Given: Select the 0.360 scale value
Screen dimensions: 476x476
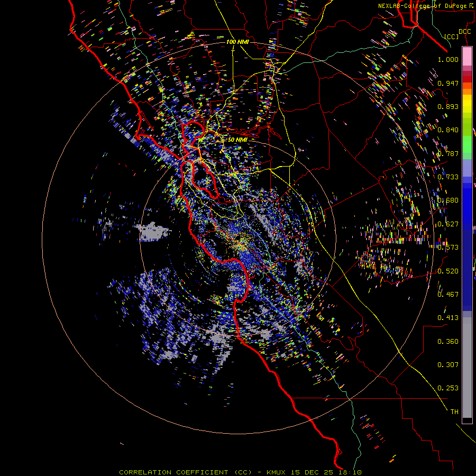Looking at the screenshot, I should (448, 342).
